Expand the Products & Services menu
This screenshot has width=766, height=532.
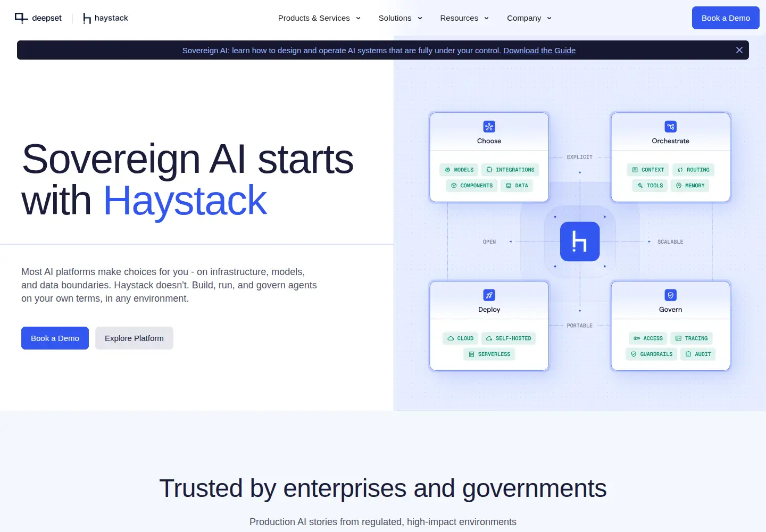point(319,18)
